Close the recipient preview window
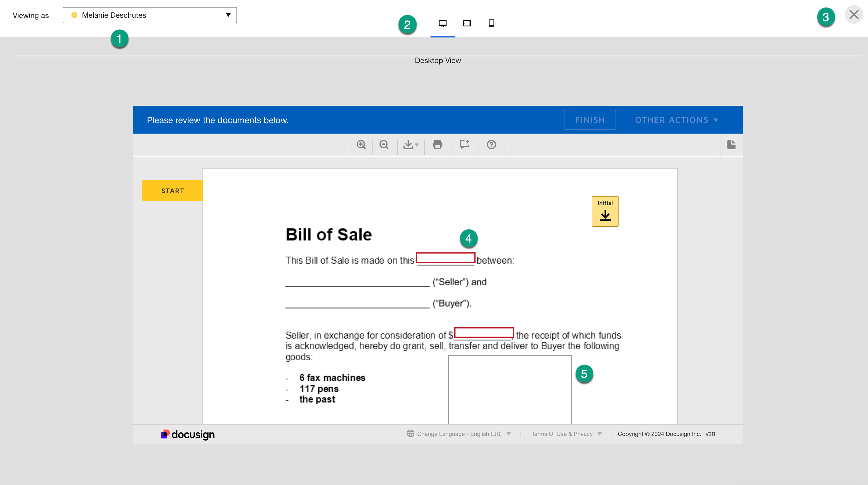 [853, 15]
